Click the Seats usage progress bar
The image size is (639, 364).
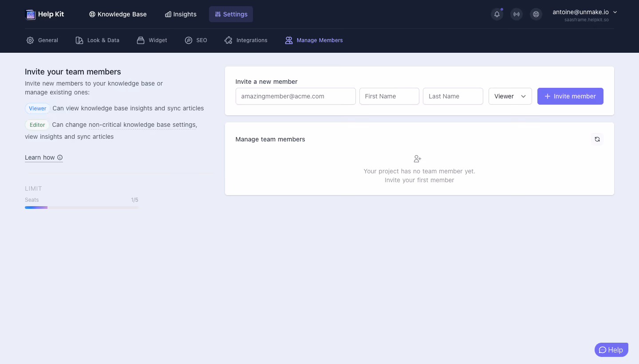[82, 207]
